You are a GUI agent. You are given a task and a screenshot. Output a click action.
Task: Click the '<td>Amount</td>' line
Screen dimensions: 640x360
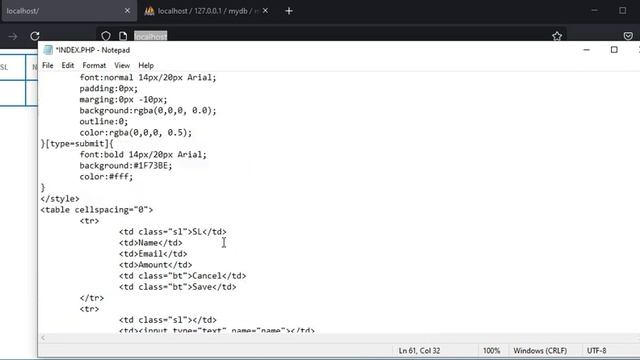tap(156, 265)
